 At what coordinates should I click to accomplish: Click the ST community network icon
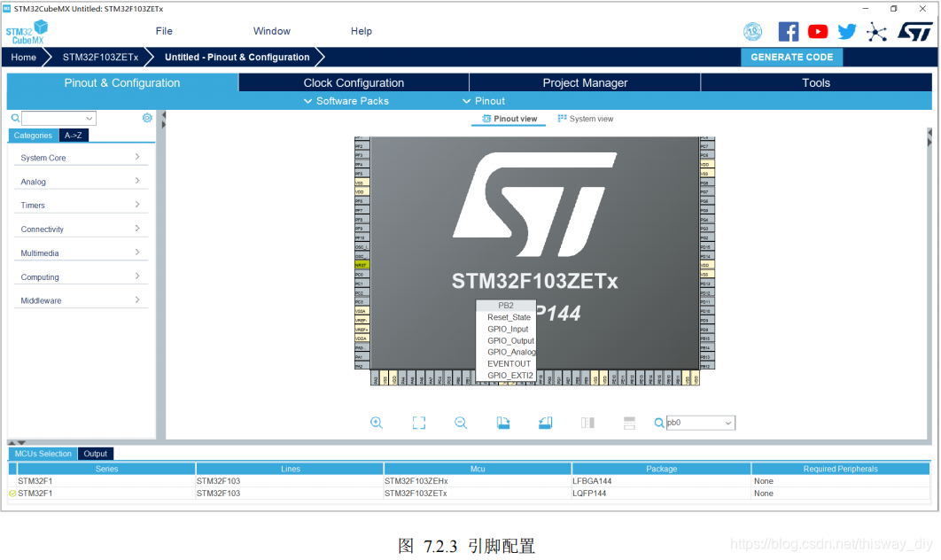tap(876, 32)
